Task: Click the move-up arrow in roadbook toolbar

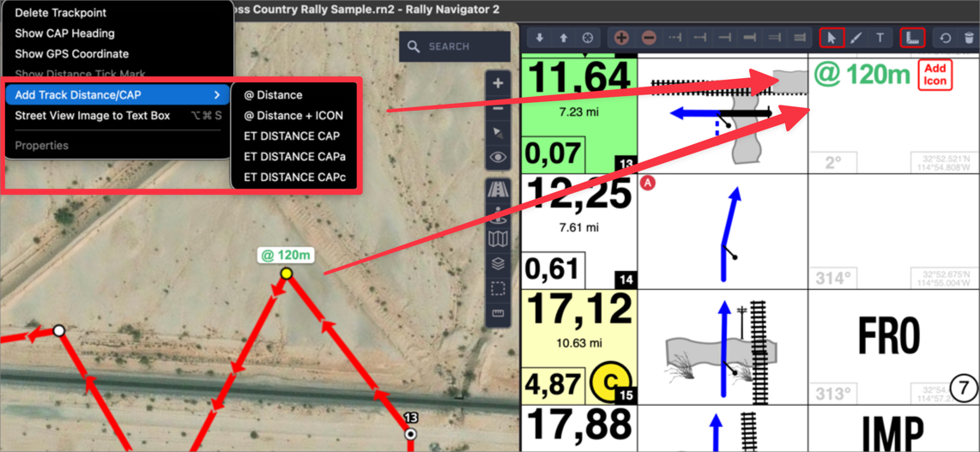Action: point(563,38)
